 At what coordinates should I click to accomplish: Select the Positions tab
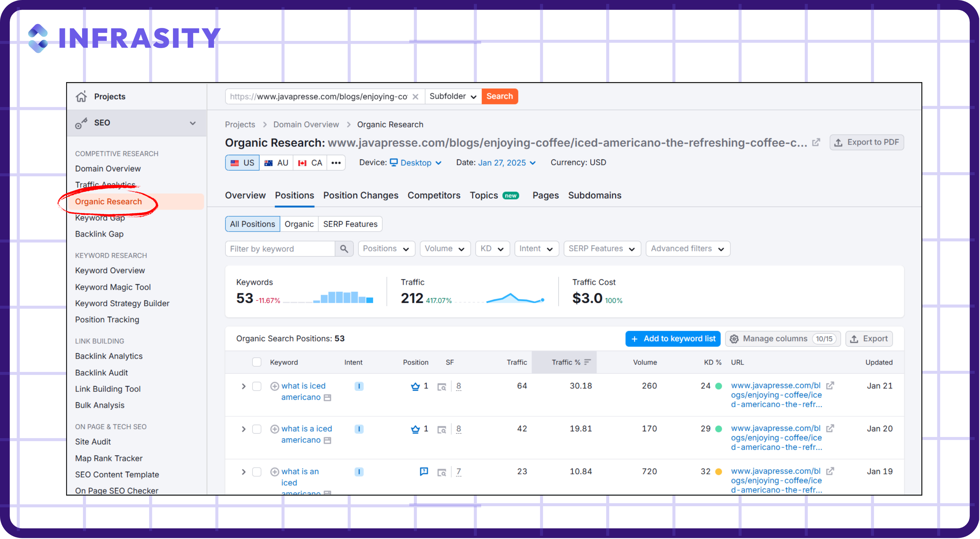pyautogui.click(x=295, y=195)
